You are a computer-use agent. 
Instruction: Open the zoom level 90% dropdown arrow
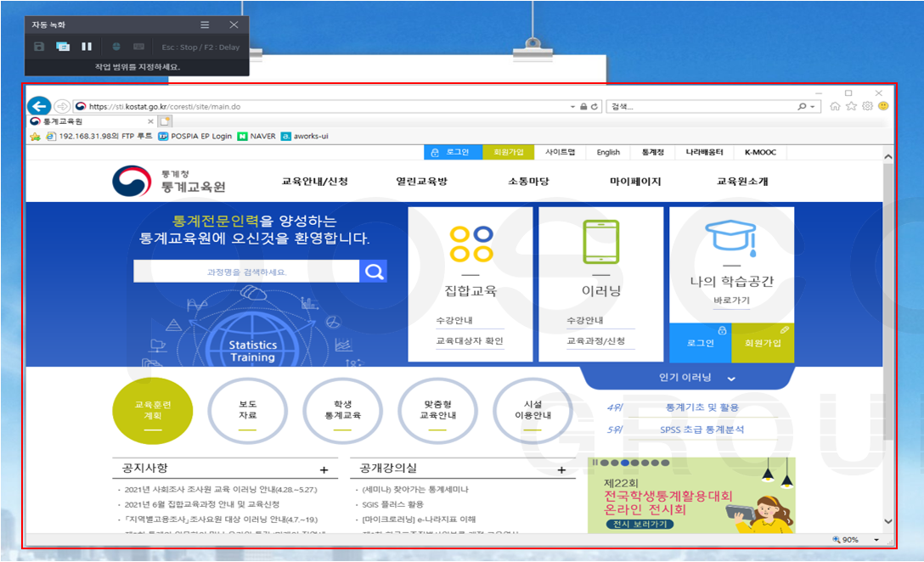[x=876, y=540]
